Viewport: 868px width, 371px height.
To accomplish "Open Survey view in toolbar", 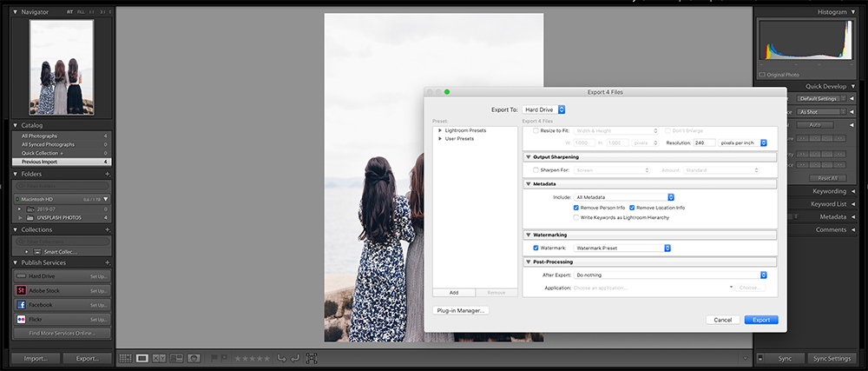I will pos(176,358).
